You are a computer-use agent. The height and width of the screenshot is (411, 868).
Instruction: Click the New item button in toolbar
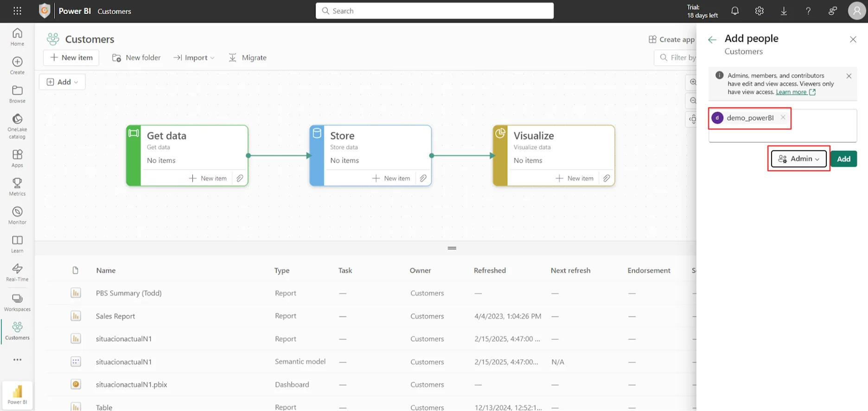(71, 58)
